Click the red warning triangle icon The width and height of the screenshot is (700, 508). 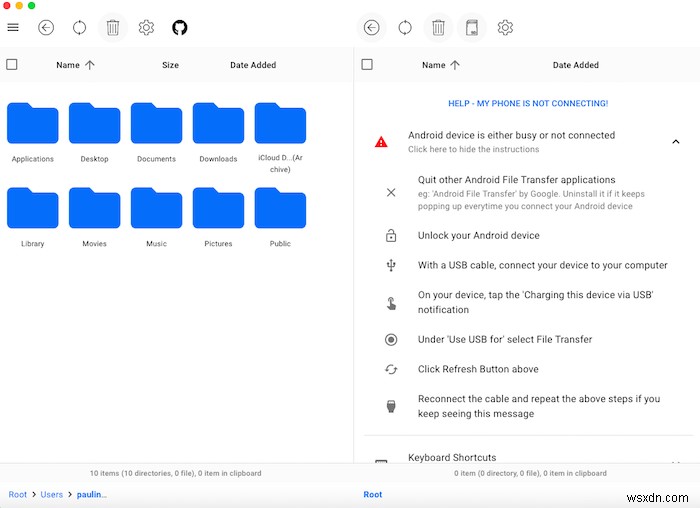pyautogui.click(x=381, y=142)
